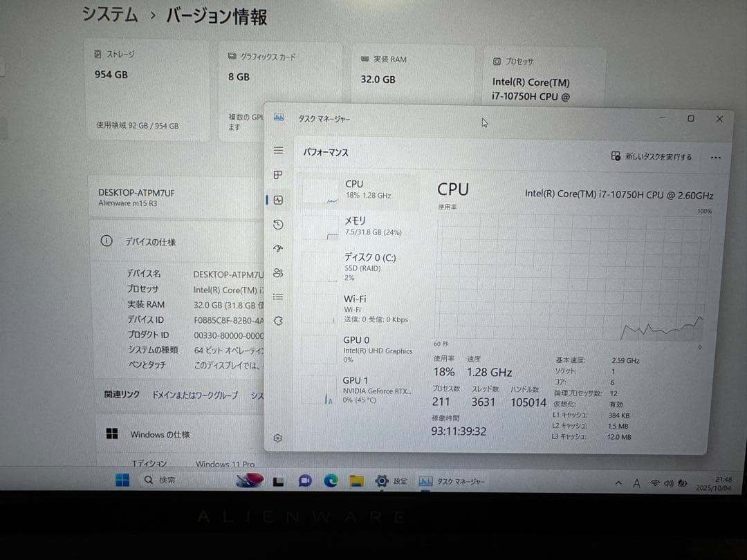Image resolution: width=747 pixels, height=560 pixels.
Task: Launch Microsoft Edge from the taskbar
Action: tap(331, 480)
